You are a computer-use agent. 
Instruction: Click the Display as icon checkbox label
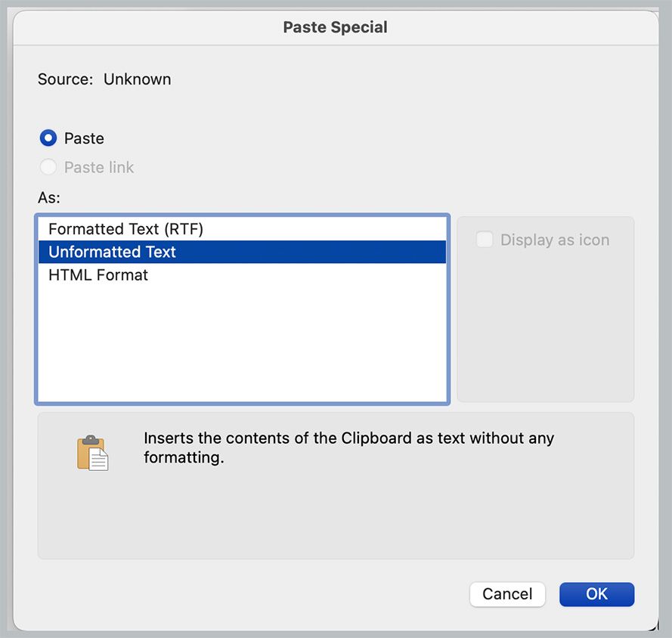(555, 240)
